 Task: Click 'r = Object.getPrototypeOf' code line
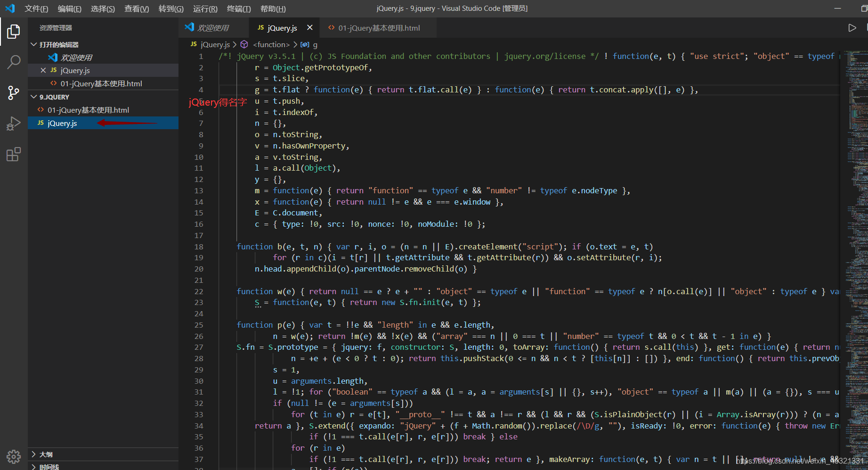click(x=313, y=67)
